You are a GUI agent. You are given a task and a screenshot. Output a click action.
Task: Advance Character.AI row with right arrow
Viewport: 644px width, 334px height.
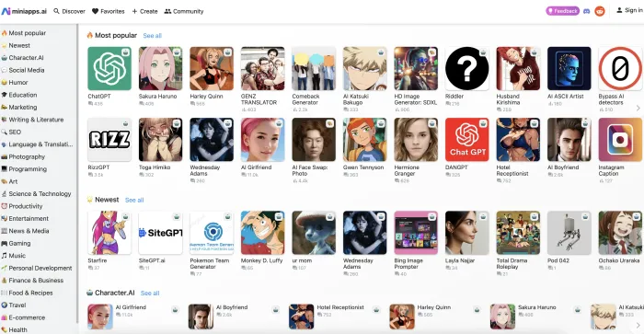pos(638,325)
